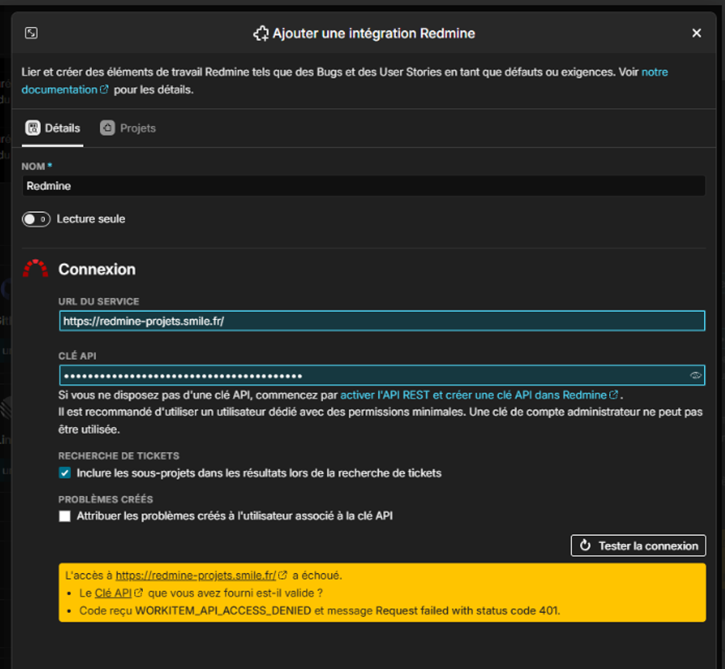Click the Tester la connexion button
725x669 pixels.
[x=638, y=546]
